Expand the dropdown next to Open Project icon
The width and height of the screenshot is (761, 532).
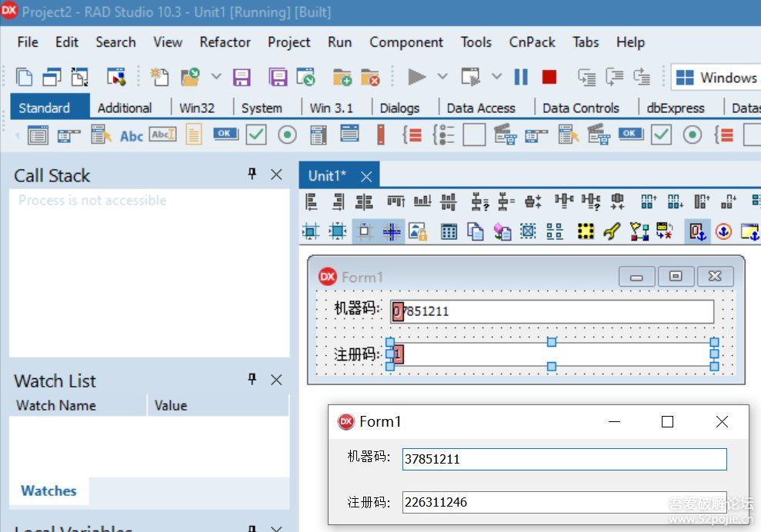tap(215, 77)
